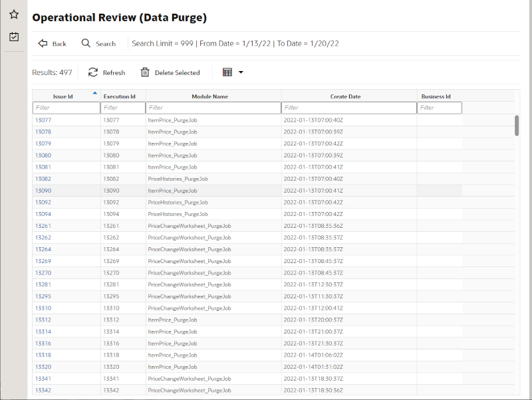Sort by Business Id column header
Screen dimensions: 532x400
[436, 96]
